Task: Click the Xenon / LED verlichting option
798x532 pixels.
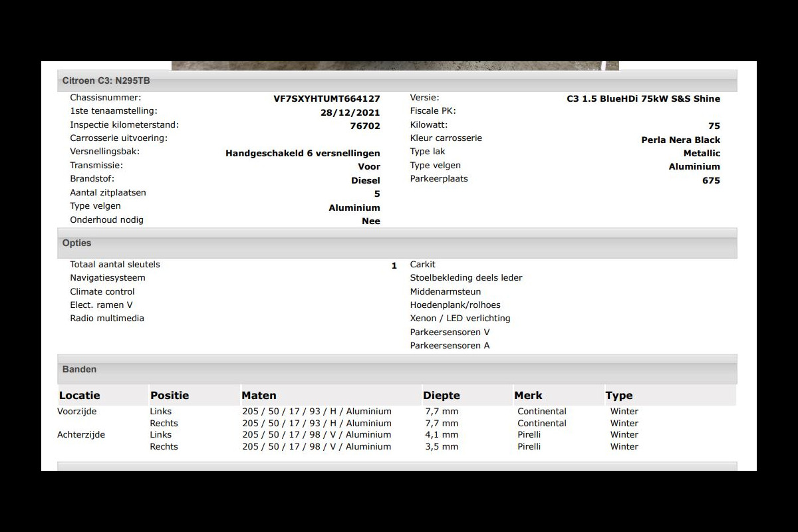Action: 460,319
